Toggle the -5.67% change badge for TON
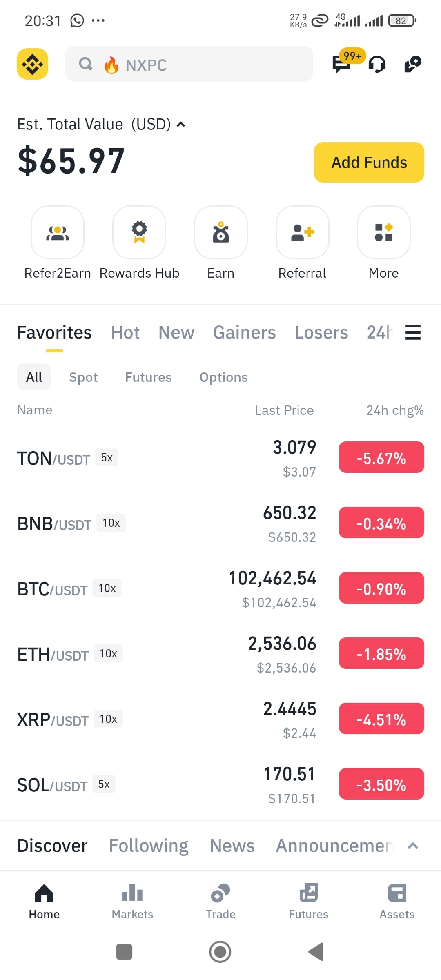This screenshot has width=441, height=980. pos(381,457)
